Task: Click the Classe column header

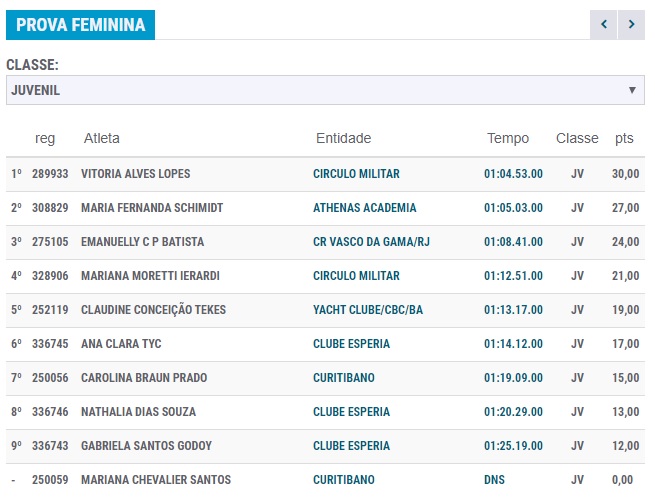Action: point(577,138)
